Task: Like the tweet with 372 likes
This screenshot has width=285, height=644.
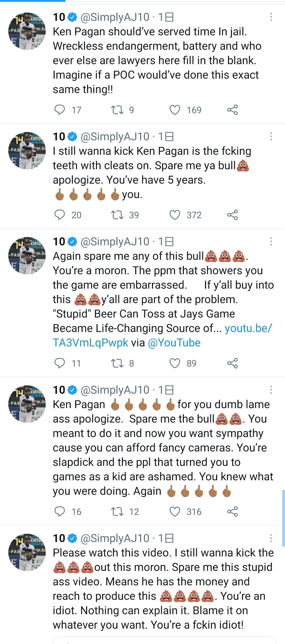Action: 175,215
